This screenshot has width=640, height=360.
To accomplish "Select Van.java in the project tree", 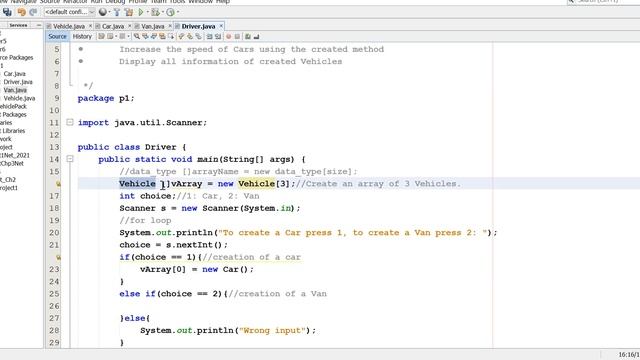I will point(15,90).
